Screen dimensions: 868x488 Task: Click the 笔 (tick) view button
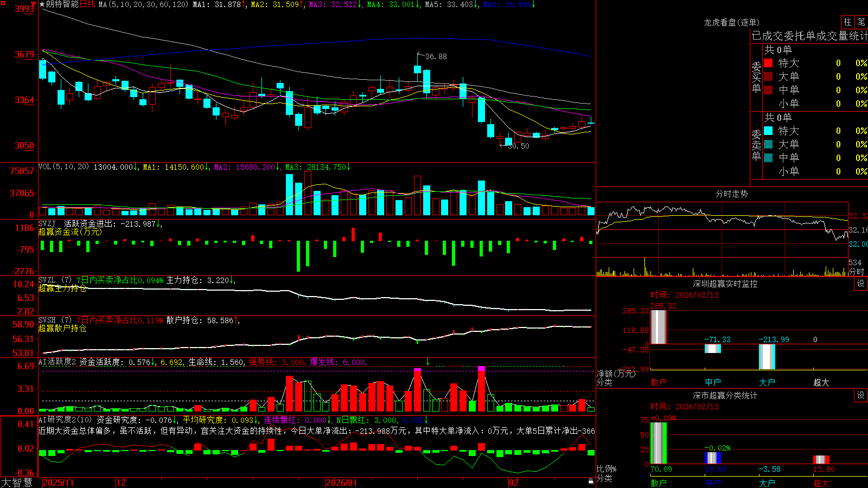861,22
